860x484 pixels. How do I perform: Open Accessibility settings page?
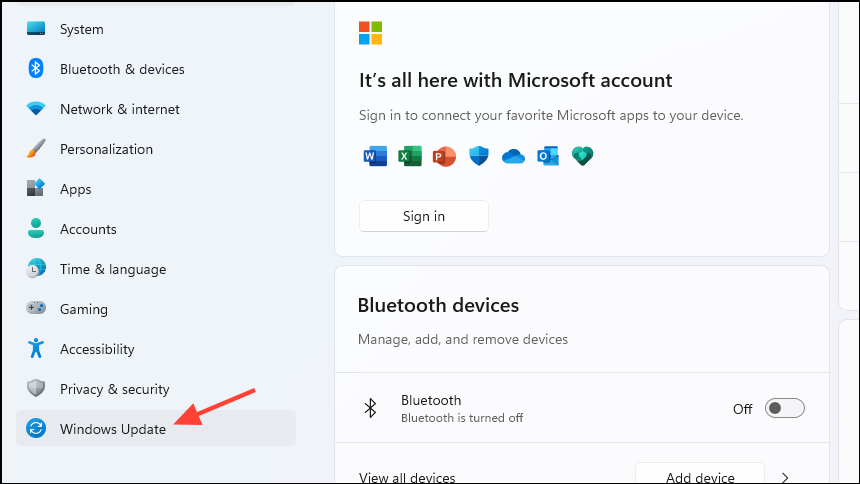point(156,349)
